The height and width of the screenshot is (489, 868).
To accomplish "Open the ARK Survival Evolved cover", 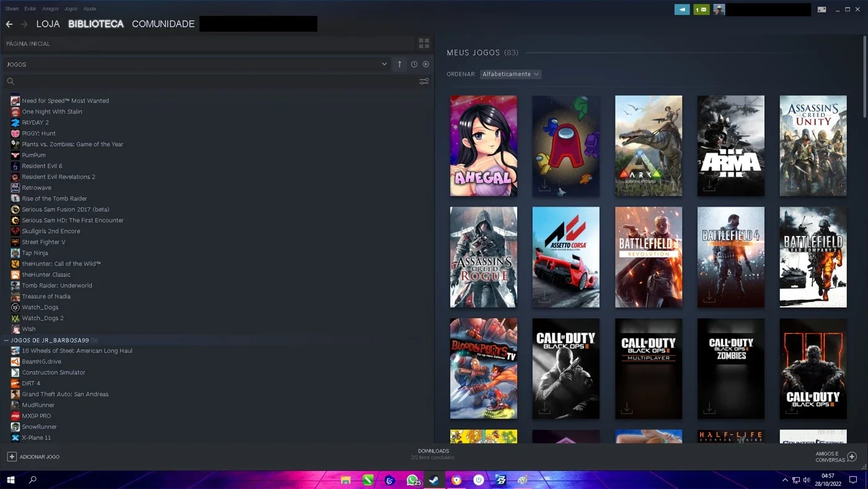I will tap(649, 146).
